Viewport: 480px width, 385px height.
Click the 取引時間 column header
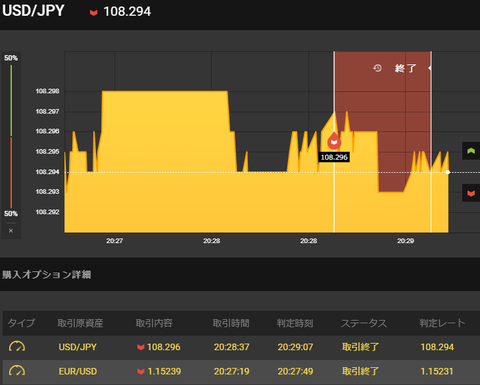[x=231, y=323]
